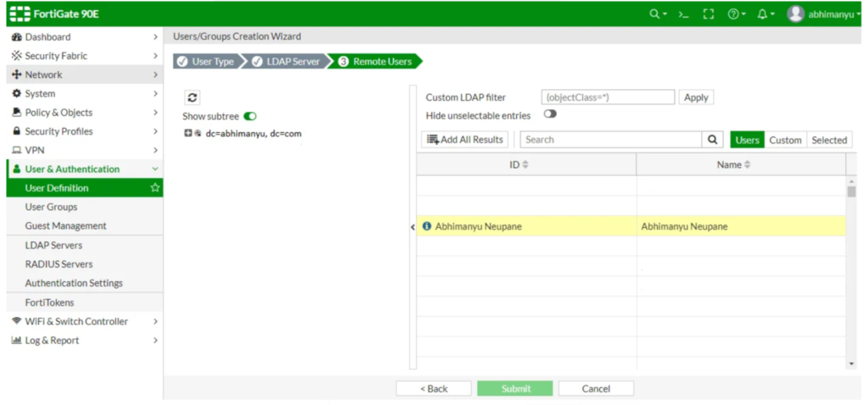Click the User Type step checkmark icon
Screen dimensions: 868x405
click(183, 62)
